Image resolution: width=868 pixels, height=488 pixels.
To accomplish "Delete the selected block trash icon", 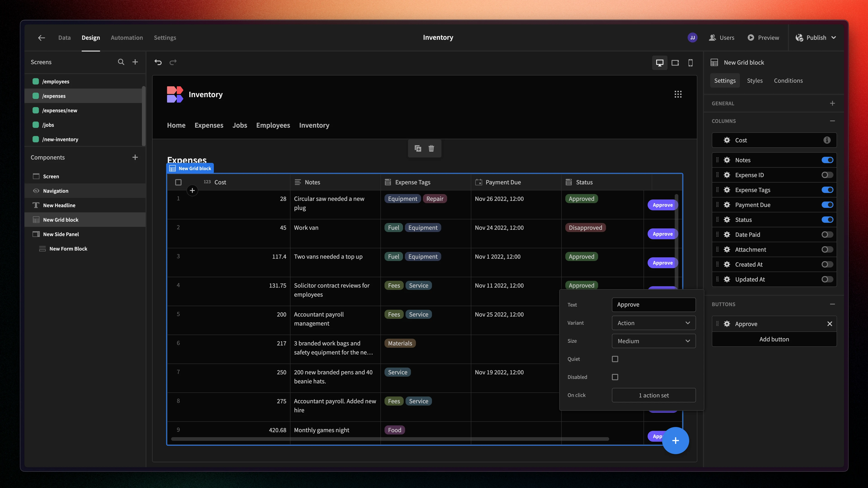I will 431,148.
